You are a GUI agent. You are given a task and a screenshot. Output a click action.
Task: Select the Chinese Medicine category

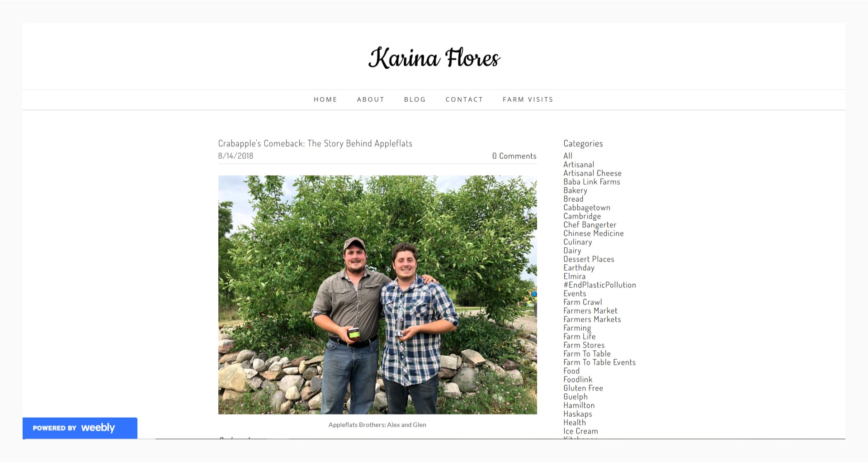coord(594,233)
